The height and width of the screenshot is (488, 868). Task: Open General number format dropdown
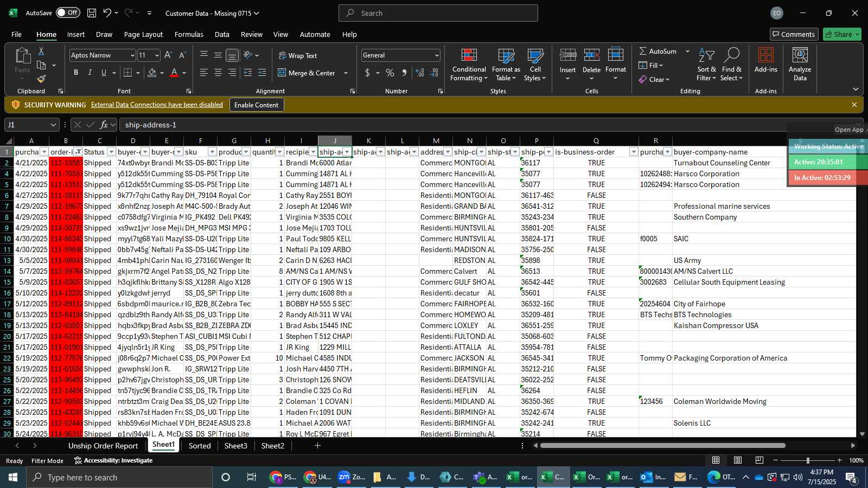(437, 55)
